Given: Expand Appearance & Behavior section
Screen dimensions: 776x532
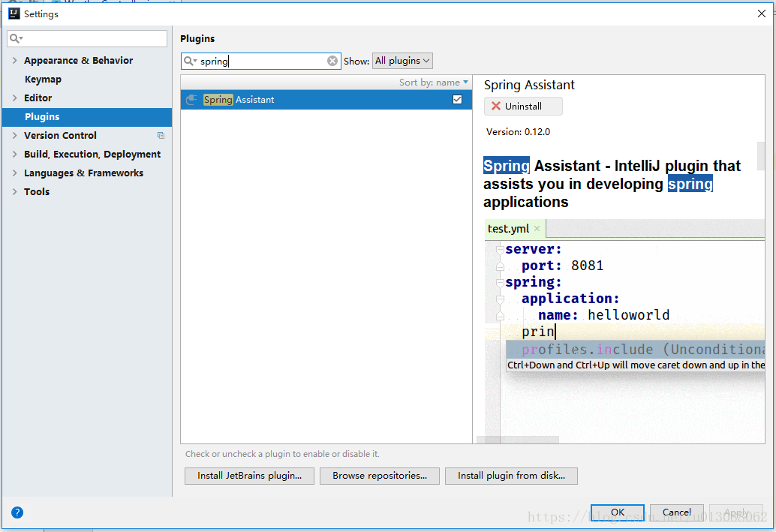Looking at the screenshot, I should tap(15, 61).
